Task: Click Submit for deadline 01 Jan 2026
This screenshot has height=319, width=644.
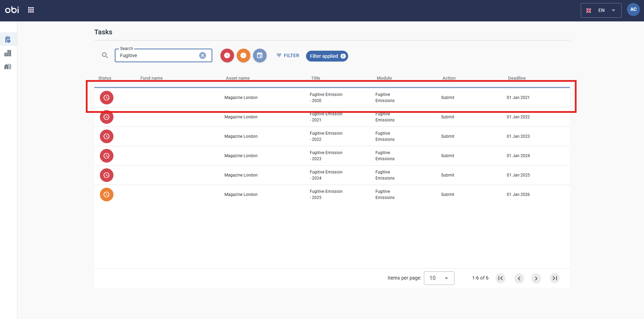Action: point(448,195)
